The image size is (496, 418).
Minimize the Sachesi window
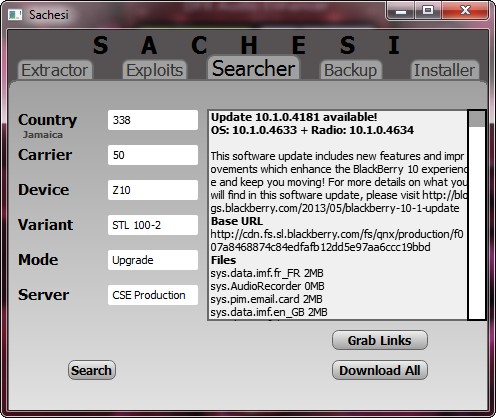point(401,11)
